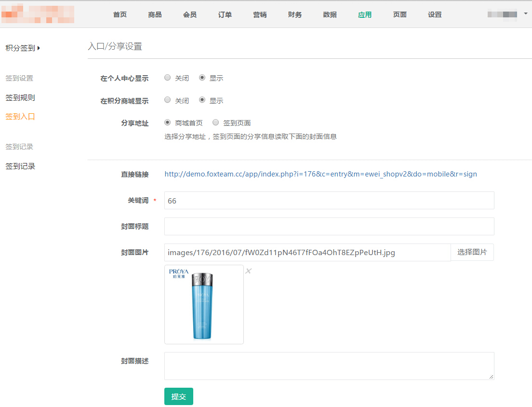Focus the 封面标题 input field
The width and height of the screenshot is (532, 407).
(329, 226)
